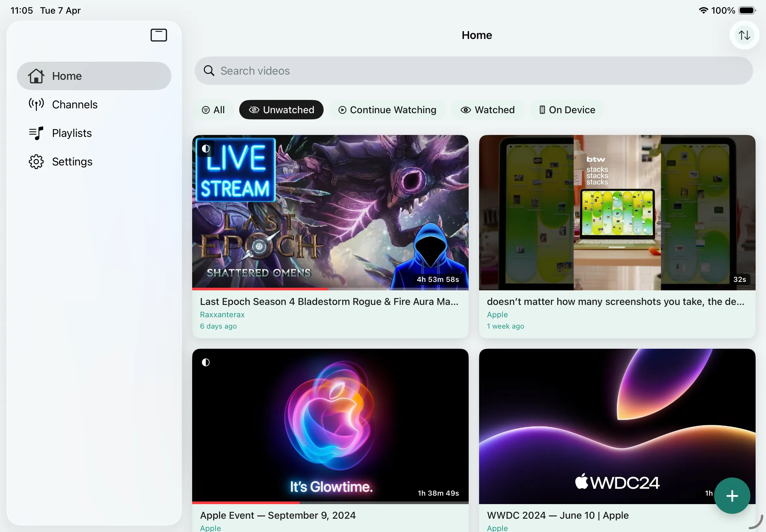766x532 pixels.
Task: Open the Raxxanterax channel link
Action: click(222, 314)
